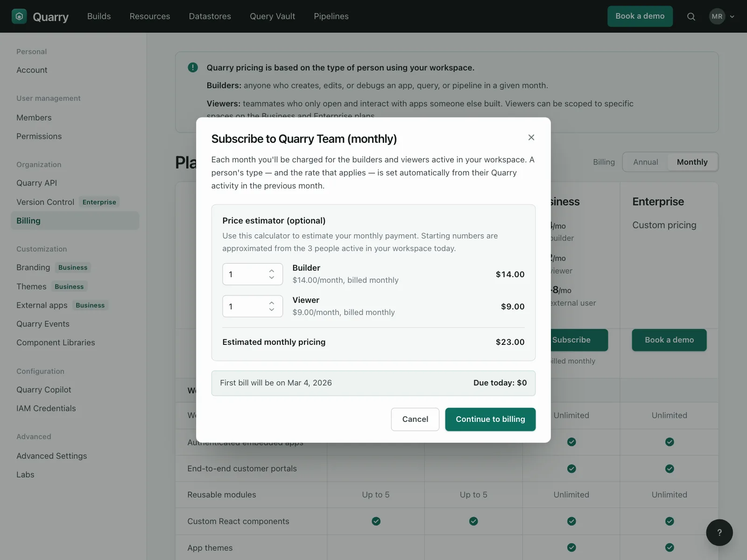Open the search magnifier icon
747x560 pixels.
click(691, 17)
